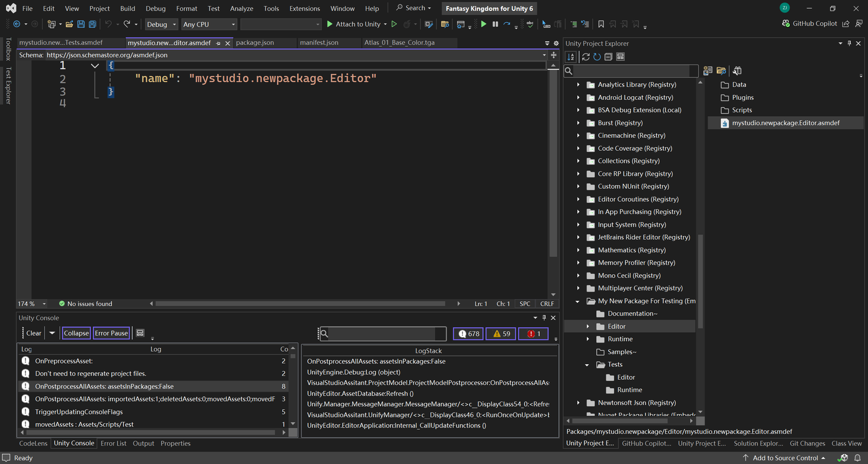Click the sync icon in Unity Project Explorer

tap(586, 57)
